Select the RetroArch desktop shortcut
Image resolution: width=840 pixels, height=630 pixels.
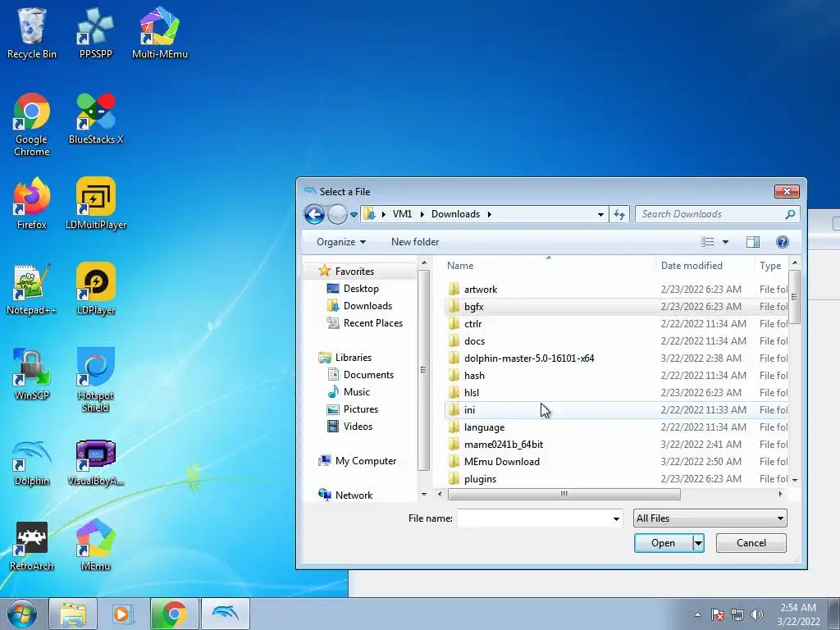coord(32,546)
